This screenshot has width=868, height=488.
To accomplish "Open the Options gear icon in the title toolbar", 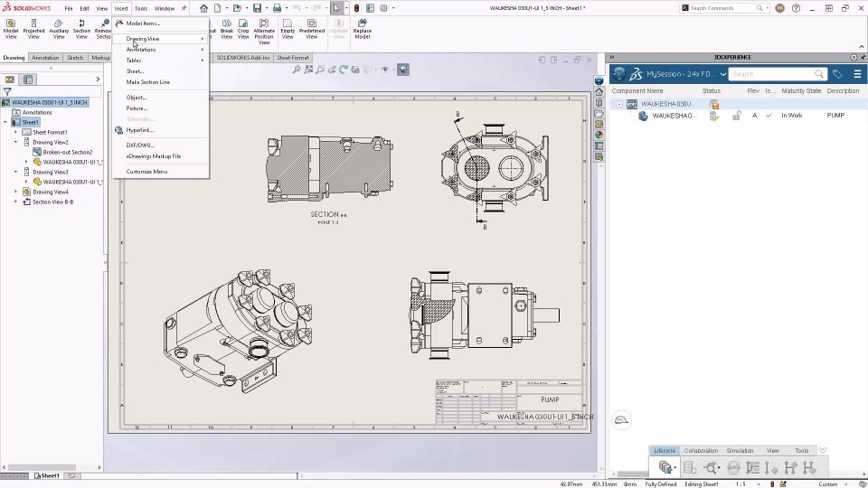I will [x=383, y=8].
